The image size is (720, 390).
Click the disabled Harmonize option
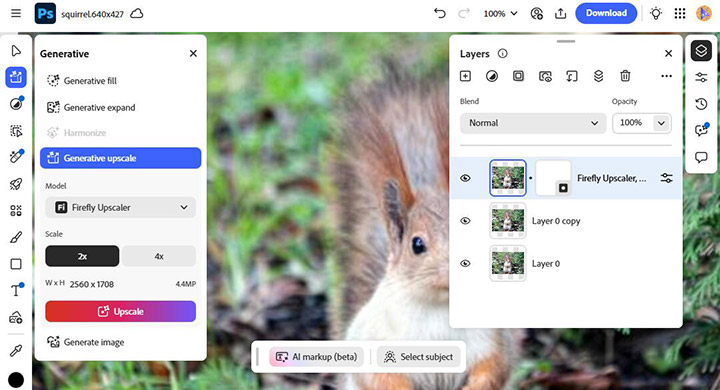pos(120,133)
